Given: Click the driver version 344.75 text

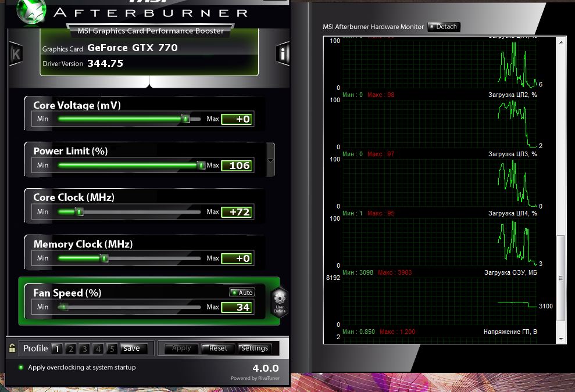Looking at the screenshot, I should point(105,63).
